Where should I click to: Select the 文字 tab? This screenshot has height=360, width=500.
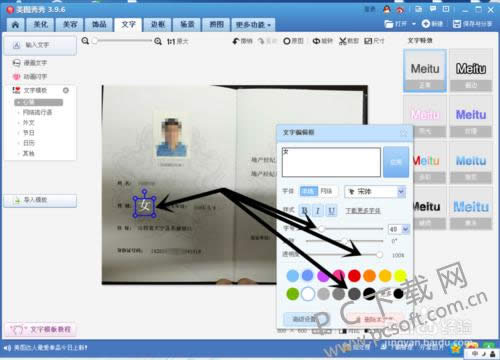128,25
